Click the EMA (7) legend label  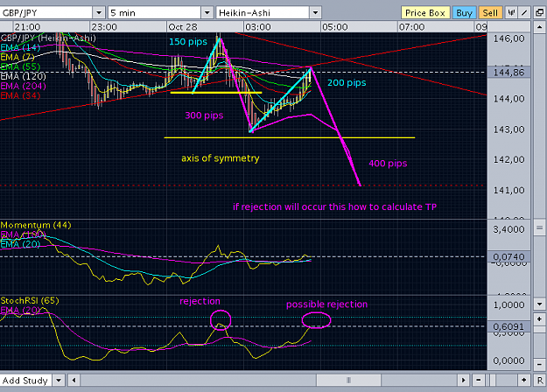(18, 57)
